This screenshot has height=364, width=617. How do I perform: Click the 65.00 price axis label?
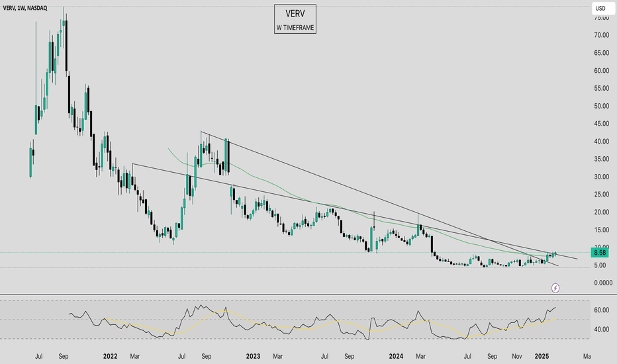click(x=602, y=53)
